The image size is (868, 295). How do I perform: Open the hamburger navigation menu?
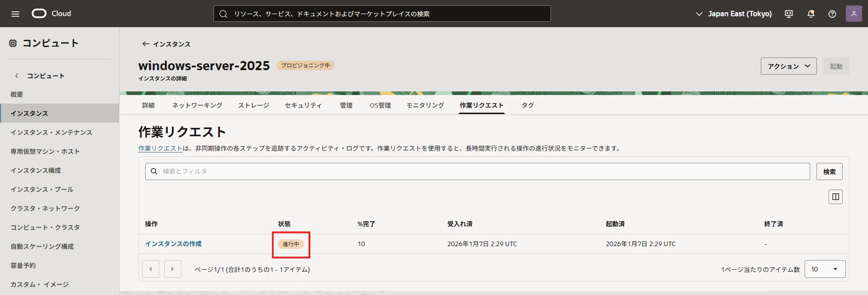(15, 14)
